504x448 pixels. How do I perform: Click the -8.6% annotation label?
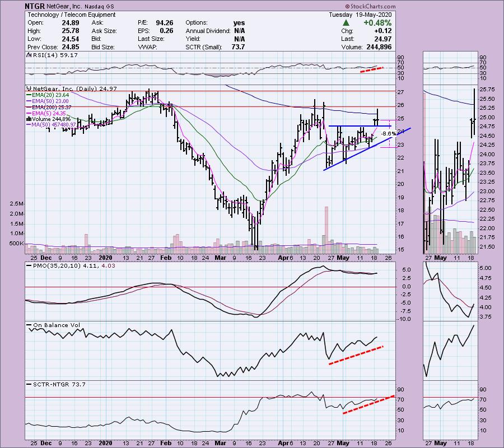[x=388, y=133]
